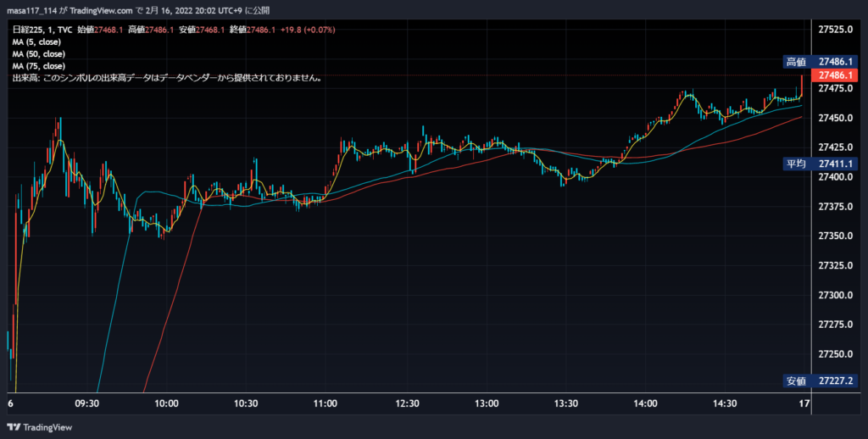Click the 14:00 time axis label
Viewport: 868px width, 439px height.
pos(645,403)
